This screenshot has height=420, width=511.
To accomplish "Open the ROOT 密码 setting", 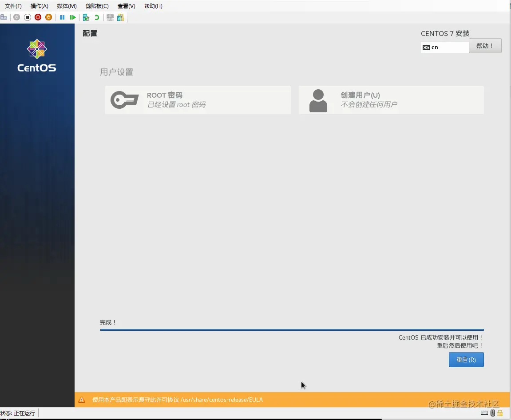I will pyautogui.click(x=198, y=100).
